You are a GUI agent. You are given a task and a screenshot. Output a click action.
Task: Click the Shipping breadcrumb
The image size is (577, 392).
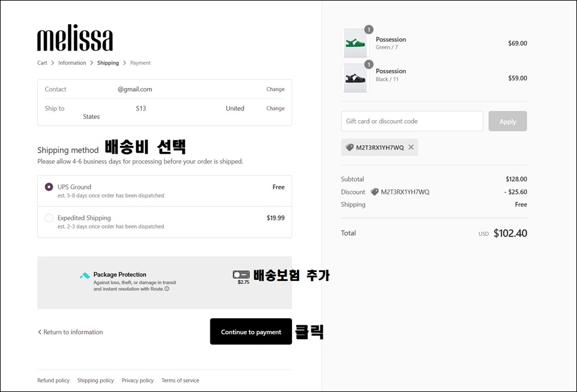pos(108,63)
